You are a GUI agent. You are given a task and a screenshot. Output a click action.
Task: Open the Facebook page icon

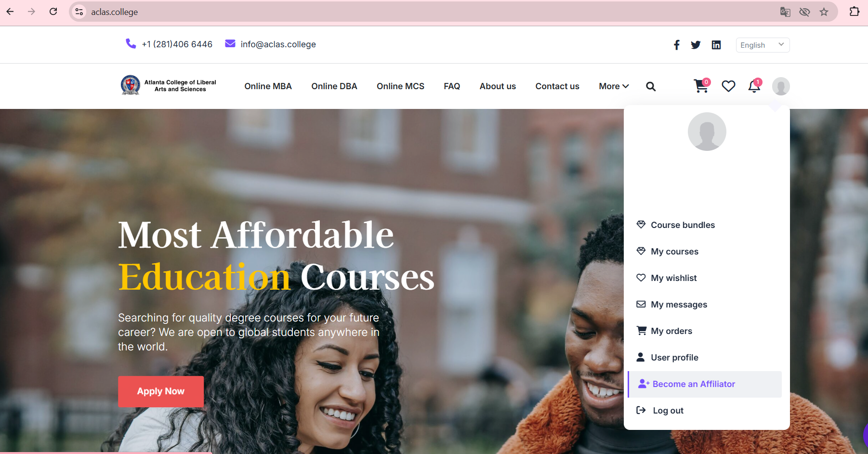click(677, 45)
